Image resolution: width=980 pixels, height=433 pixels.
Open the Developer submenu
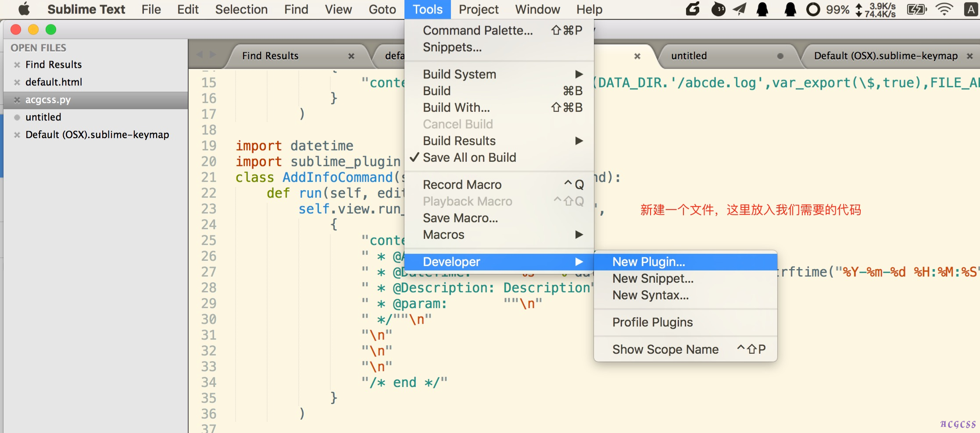click(499, 262)
